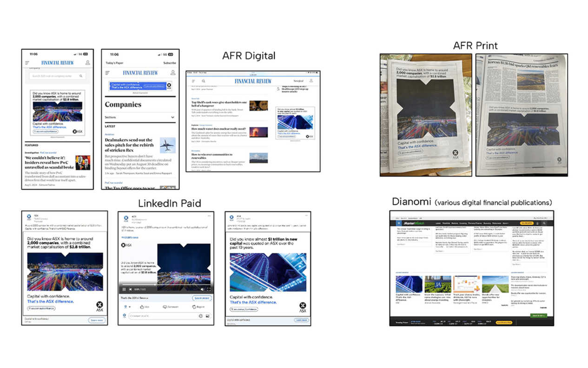588x368 pixels.
Task: Click Newsfeed in AFR tablet header
Action: [297, 81]
